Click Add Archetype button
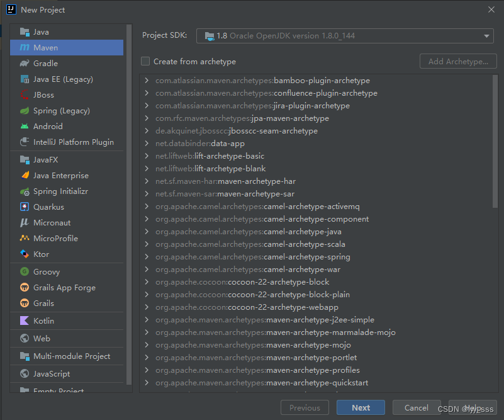 (458, 61)
